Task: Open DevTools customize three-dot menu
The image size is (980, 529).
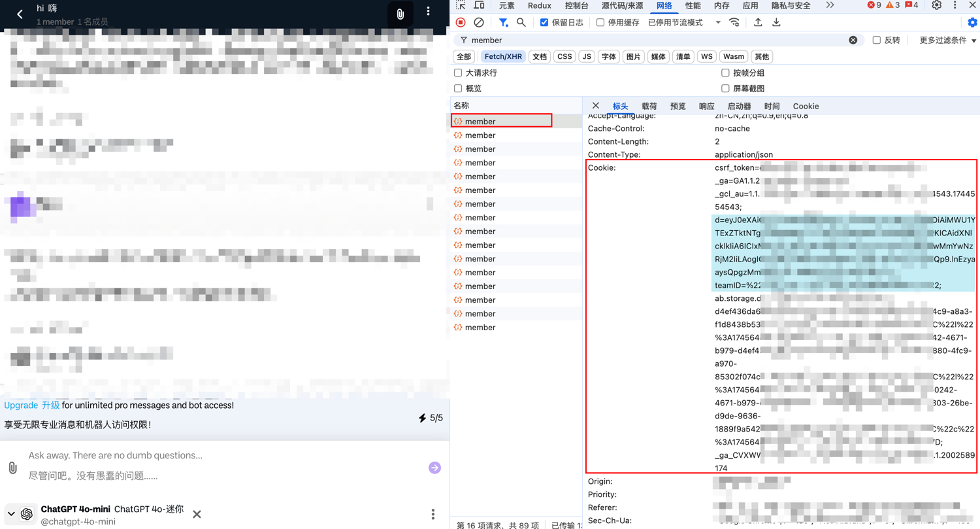Action: (x=955, y=5)
